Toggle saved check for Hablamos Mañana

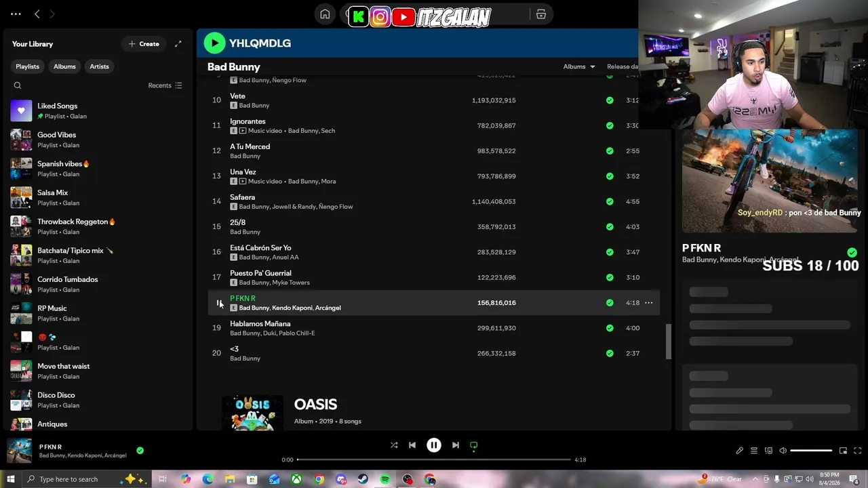pyautogui.click(x=610, y=328)
